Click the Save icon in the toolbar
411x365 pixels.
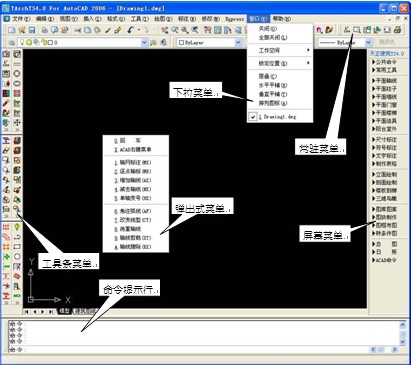(32, 30)
